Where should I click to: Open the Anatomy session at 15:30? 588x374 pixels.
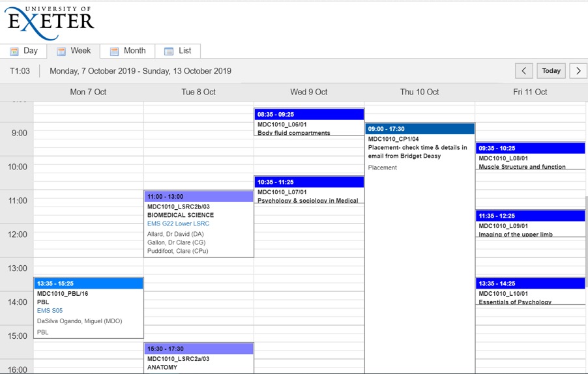coord(199,358)
